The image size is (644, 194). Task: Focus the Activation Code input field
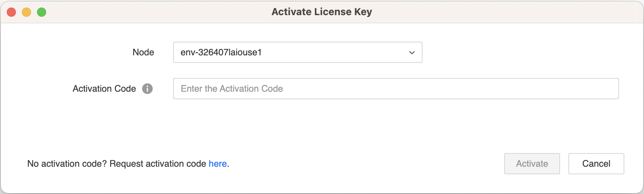396,89
